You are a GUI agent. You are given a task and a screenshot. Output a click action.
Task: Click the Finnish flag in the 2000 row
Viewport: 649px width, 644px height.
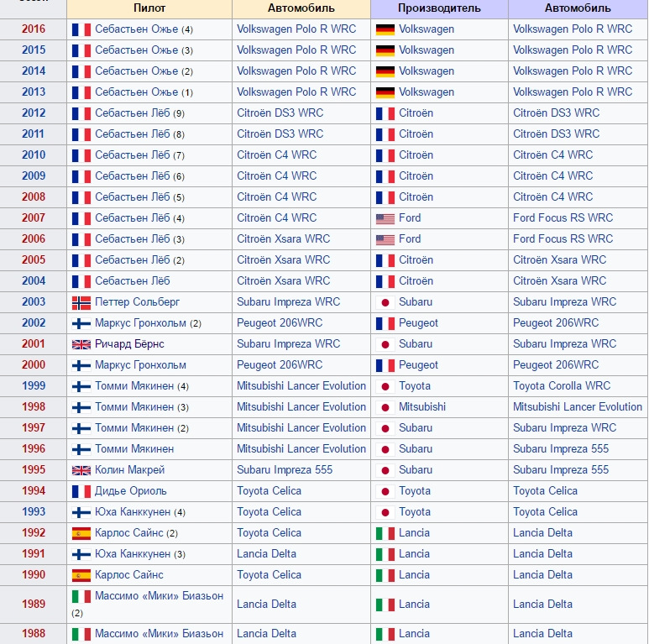tap(81, 365)
